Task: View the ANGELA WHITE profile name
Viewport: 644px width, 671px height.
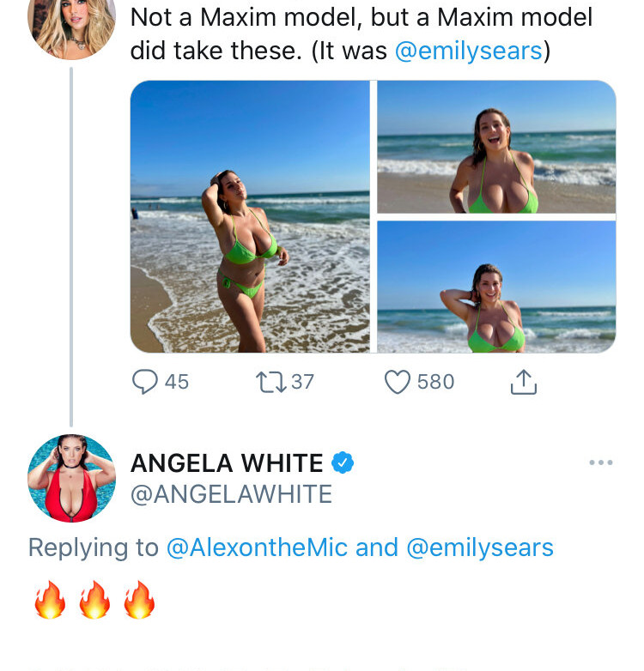Action: [x=227, y=463]
